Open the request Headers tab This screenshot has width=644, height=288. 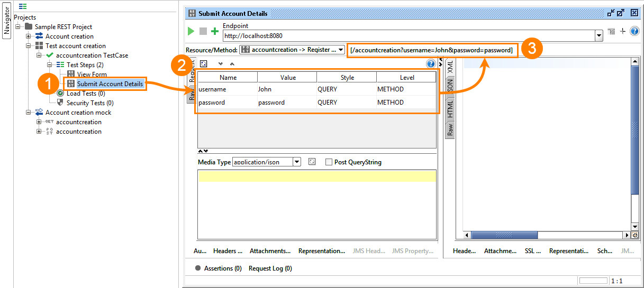[228, 251]
